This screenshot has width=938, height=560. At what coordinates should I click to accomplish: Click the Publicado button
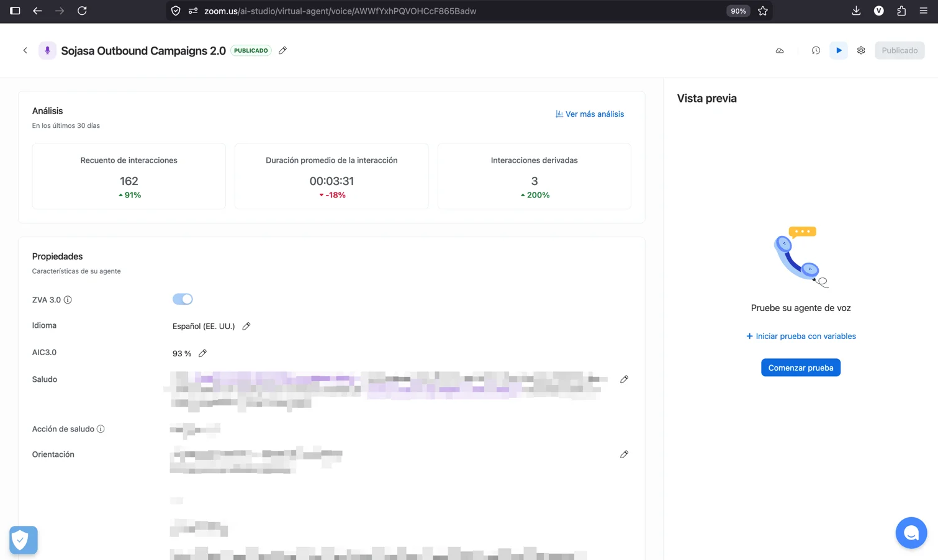point(900,50)
